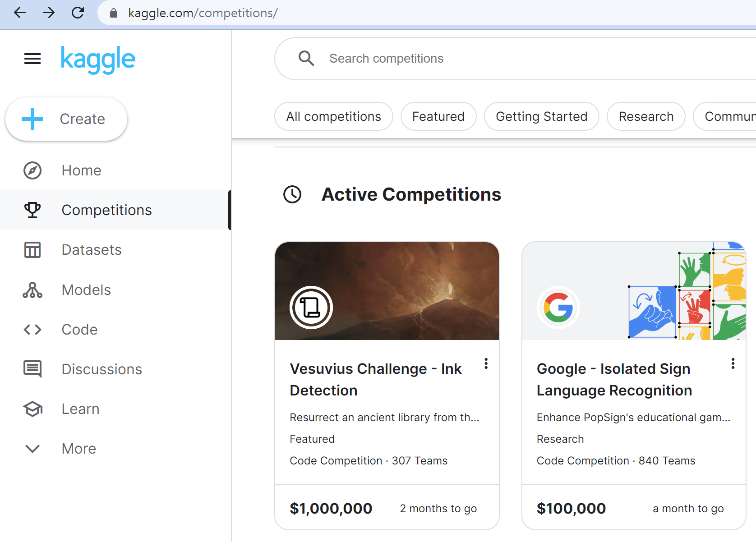Click the Research label on Google card
Screen dimensions: 756x542
click(560, 439)
